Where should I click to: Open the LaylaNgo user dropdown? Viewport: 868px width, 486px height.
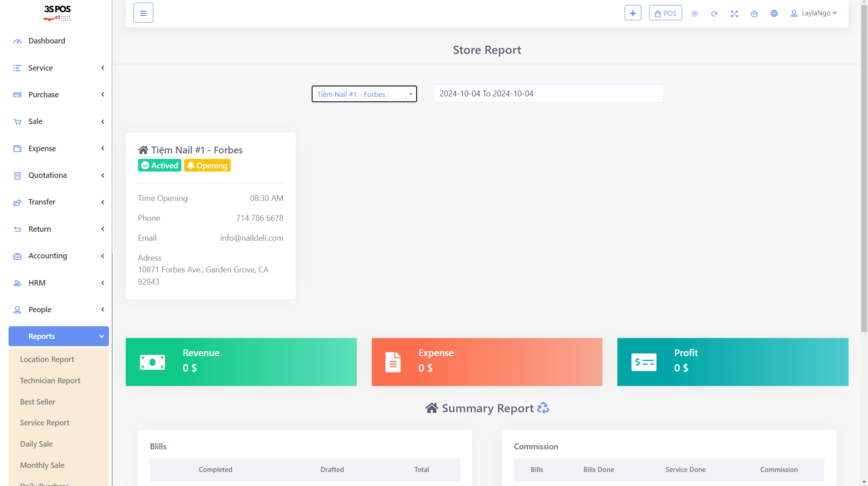coord(814,13)
